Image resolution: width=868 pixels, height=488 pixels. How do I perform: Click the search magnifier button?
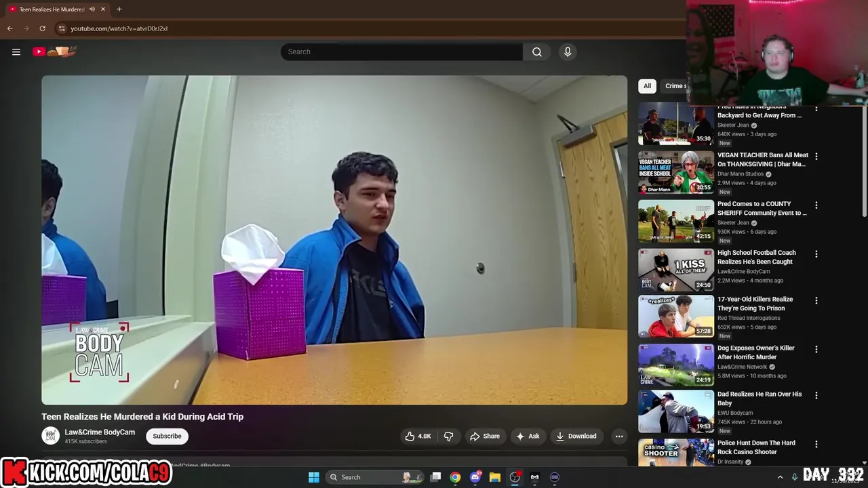[x=537, y=52]
